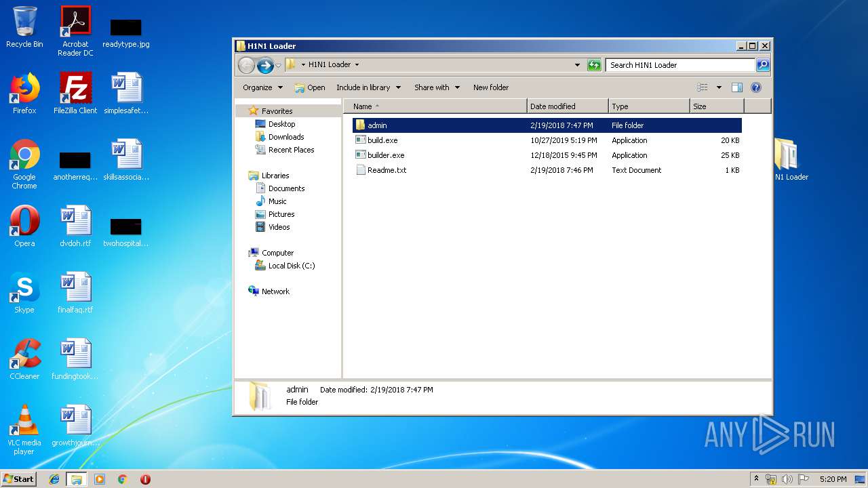Open the recent pages dropdown arrow
This screenshot has width=868, height=488.
coord(278,66)
